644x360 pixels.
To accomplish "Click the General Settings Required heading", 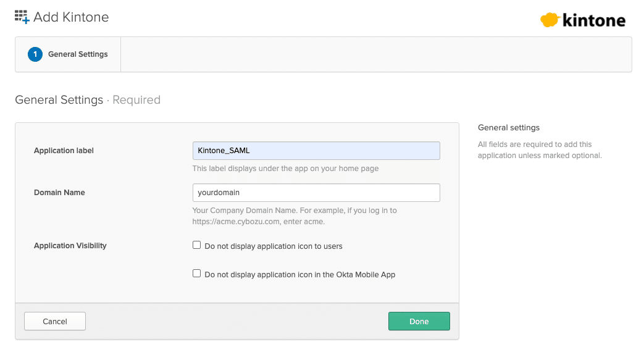I will tap(88, 100).
